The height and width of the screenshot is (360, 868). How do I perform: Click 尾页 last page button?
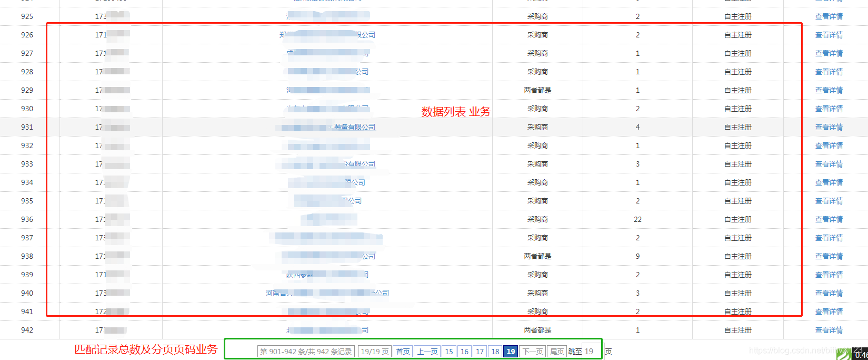point(557,352)
